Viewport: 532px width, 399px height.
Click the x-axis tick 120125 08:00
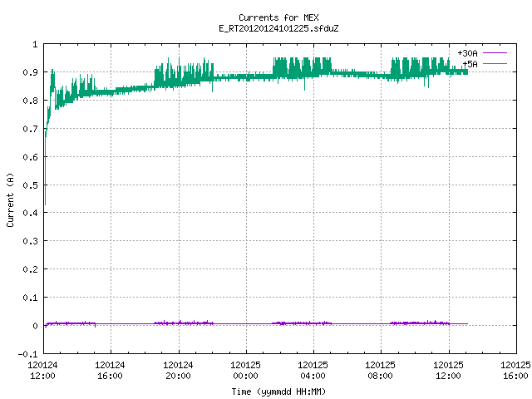(x=380, y=370)
